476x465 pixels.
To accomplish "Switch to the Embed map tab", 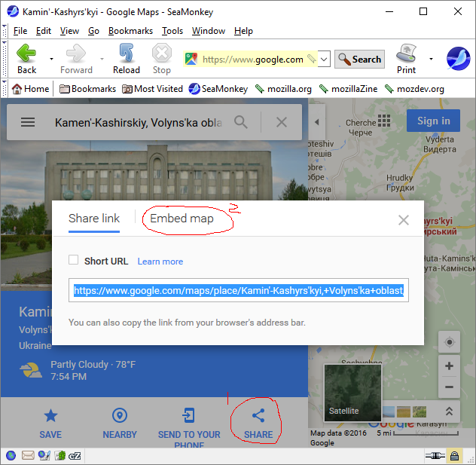I will pos(182,219).
